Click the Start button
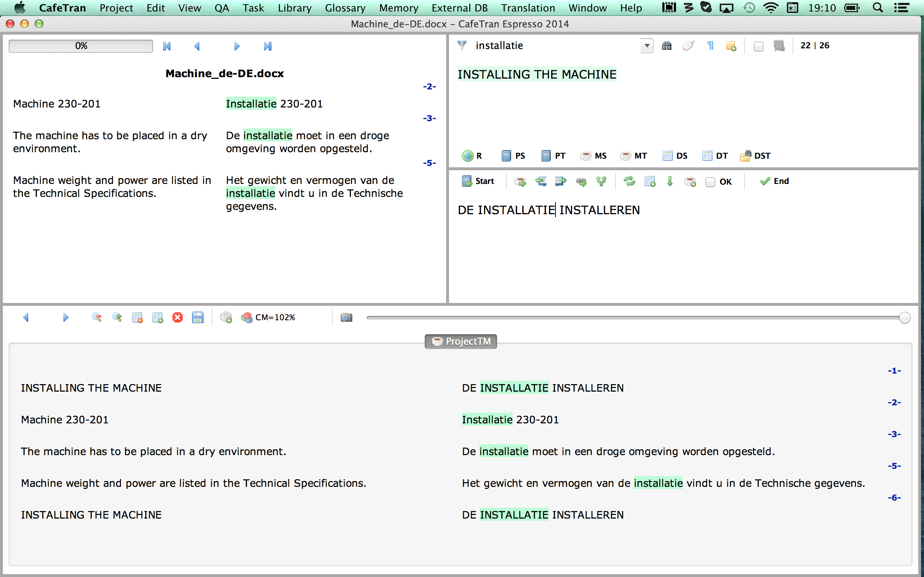This screenshot has height=577, width=924. pos(478,181)
